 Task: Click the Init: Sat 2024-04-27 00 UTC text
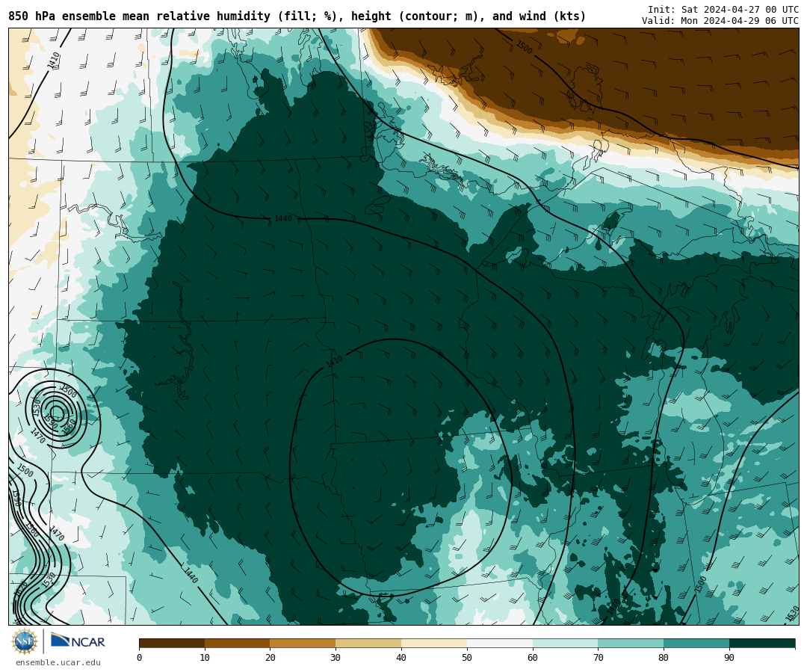pyautogui.click(x=723, y=9)
